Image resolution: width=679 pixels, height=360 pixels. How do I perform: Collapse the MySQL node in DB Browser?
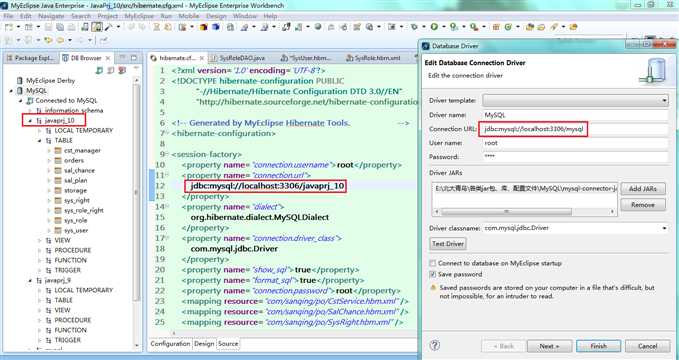11,91
